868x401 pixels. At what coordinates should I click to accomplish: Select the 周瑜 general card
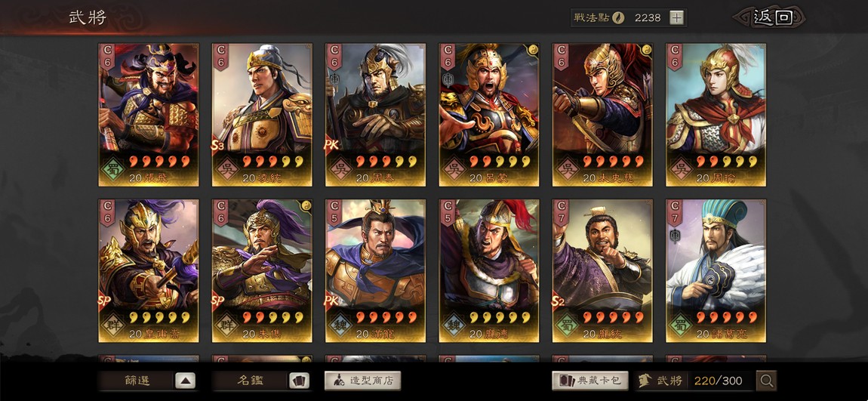[716, 115]
